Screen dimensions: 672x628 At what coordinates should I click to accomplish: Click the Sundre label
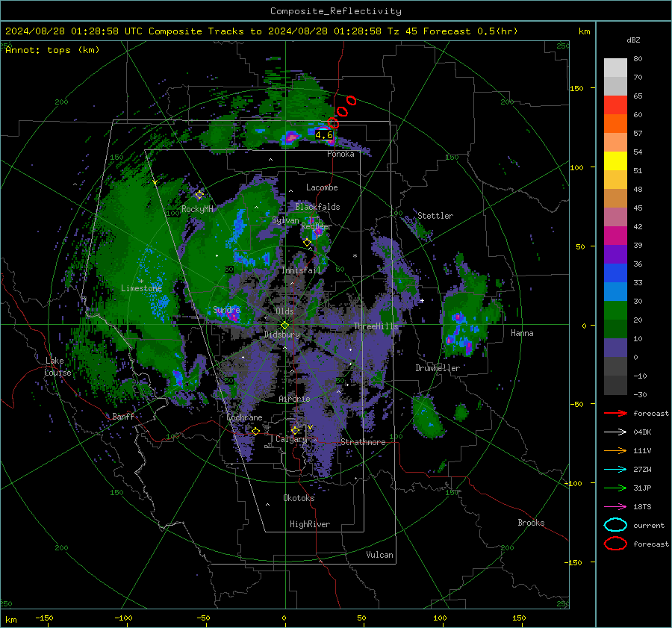click(226, 309)
